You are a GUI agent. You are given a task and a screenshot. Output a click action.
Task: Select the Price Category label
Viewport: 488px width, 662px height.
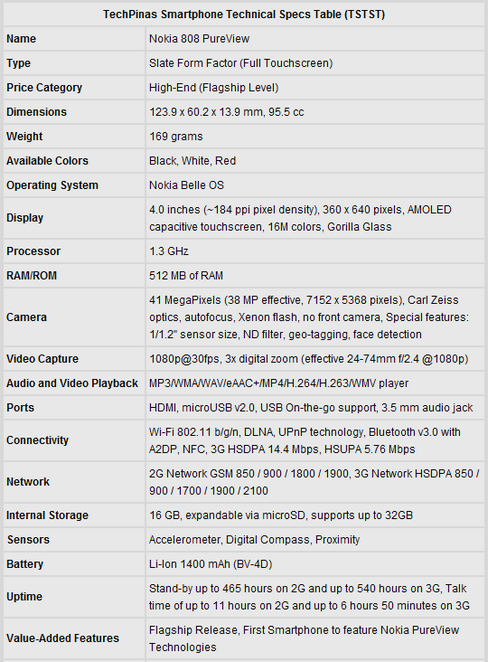point(44,88)
